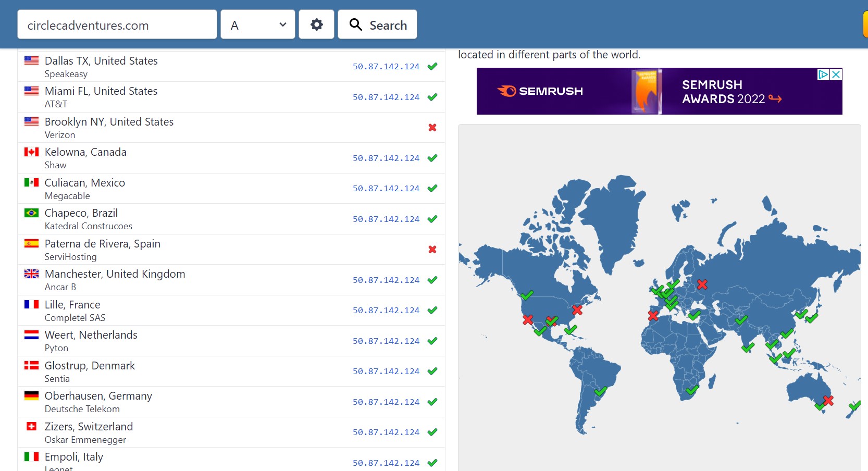Click IP address for Oberhausen, Germany
Image resolution: width=868 pixels, height=471 pixels.
point(386,402)
